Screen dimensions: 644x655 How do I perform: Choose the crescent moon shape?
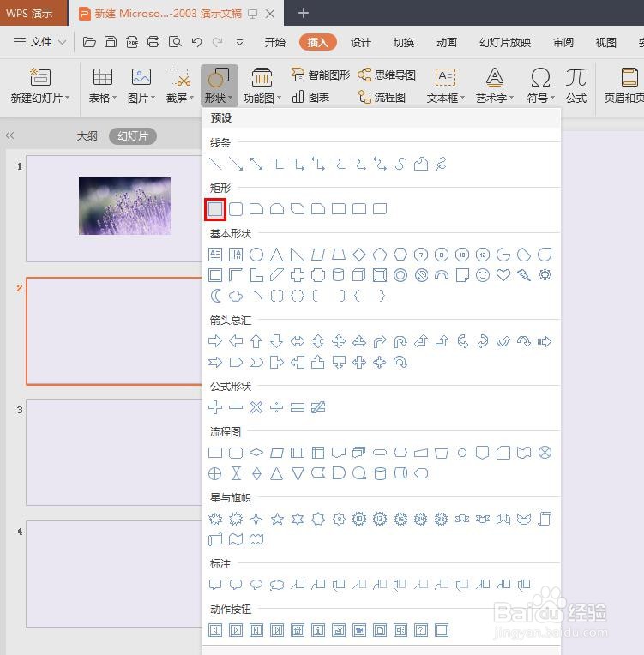215,296
